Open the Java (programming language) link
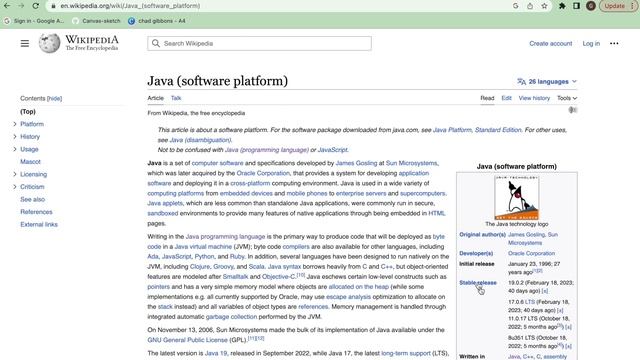 (267, 150)
